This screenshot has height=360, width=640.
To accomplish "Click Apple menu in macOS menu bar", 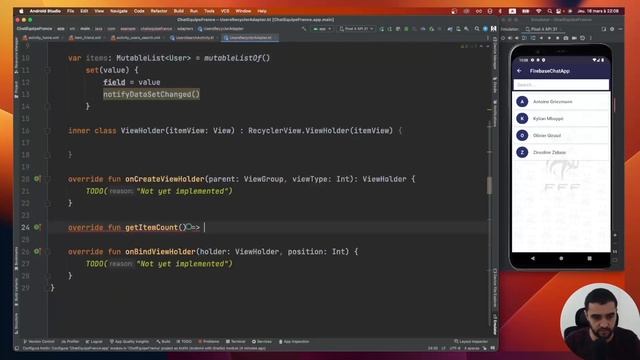I will (21, 11).
